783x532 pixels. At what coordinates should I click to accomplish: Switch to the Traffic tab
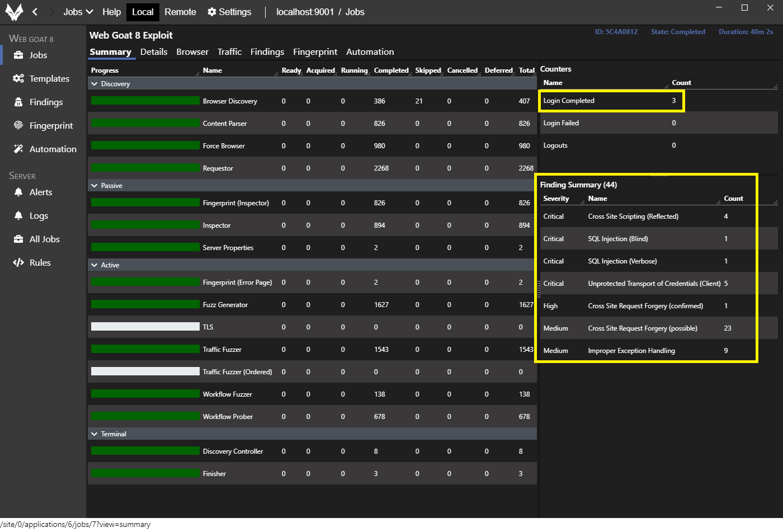[229, 51]
